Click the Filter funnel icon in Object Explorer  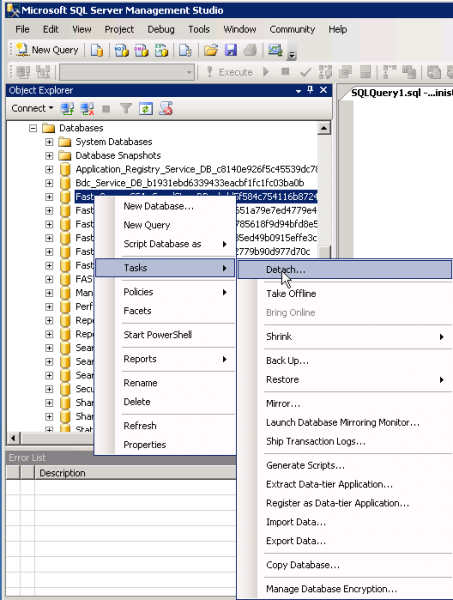point(126,109)
